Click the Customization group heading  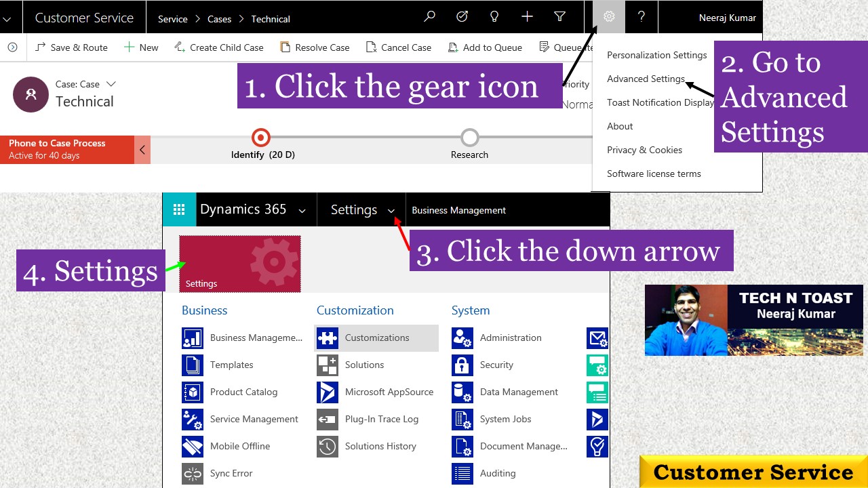pos(355,310)
